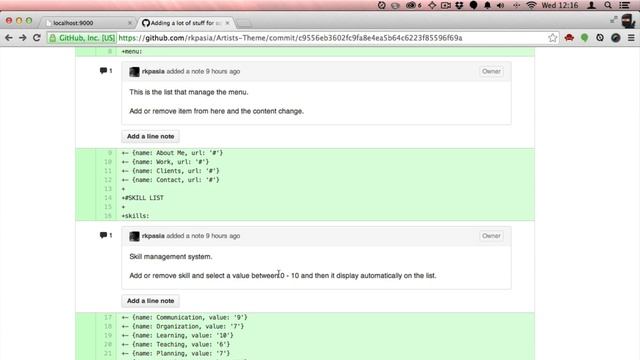The width and height of the screenshot is (640, 360).
Task: Open rkpasia username link on menu note
Action: point(153,71)
